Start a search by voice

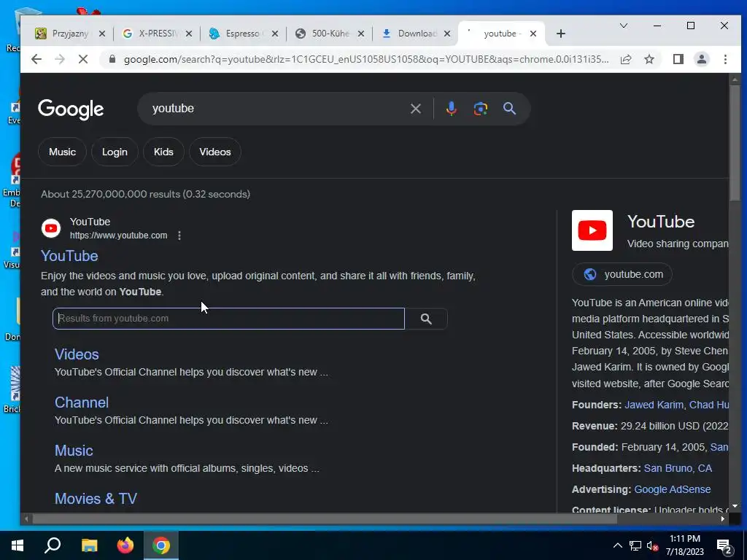click(451, 109)
